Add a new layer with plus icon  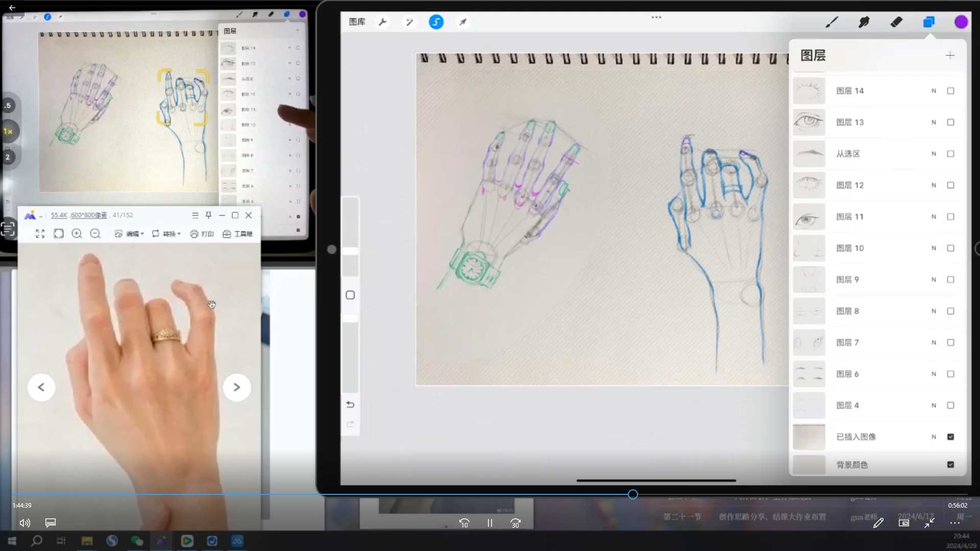[x=950, y=55]
